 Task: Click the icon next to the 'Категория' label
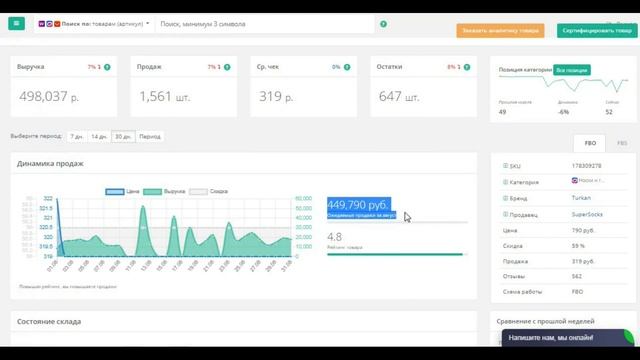pyautogui.click(x=505, y=182)
